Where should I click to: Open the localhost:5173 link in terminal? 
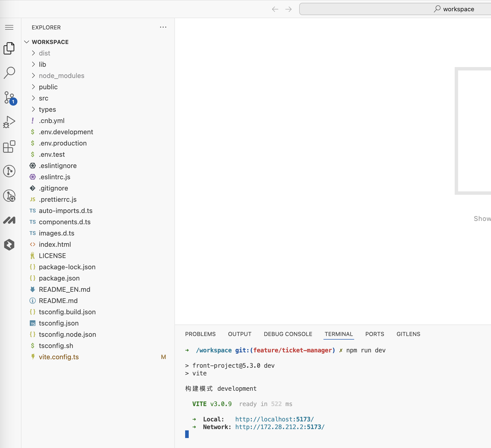click(x=274, y=419)
